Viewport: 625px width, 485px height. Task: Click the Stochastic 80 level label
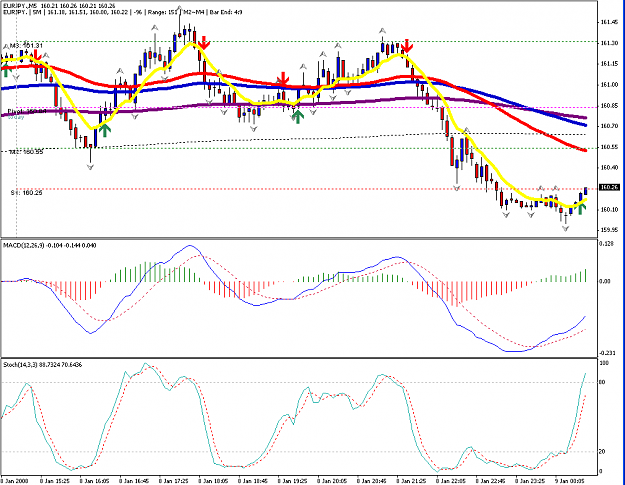click(603, 382)
